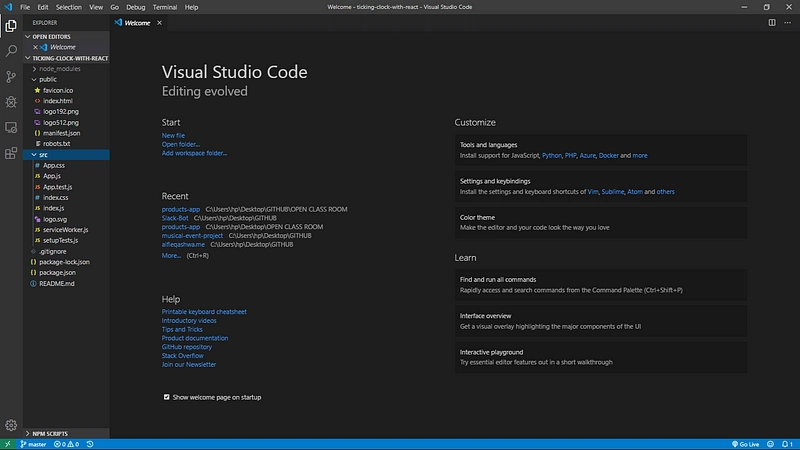Open the GitHub repository help link
Image resolution: width=800 pixels, height=450 pixels.
[187, 347]
